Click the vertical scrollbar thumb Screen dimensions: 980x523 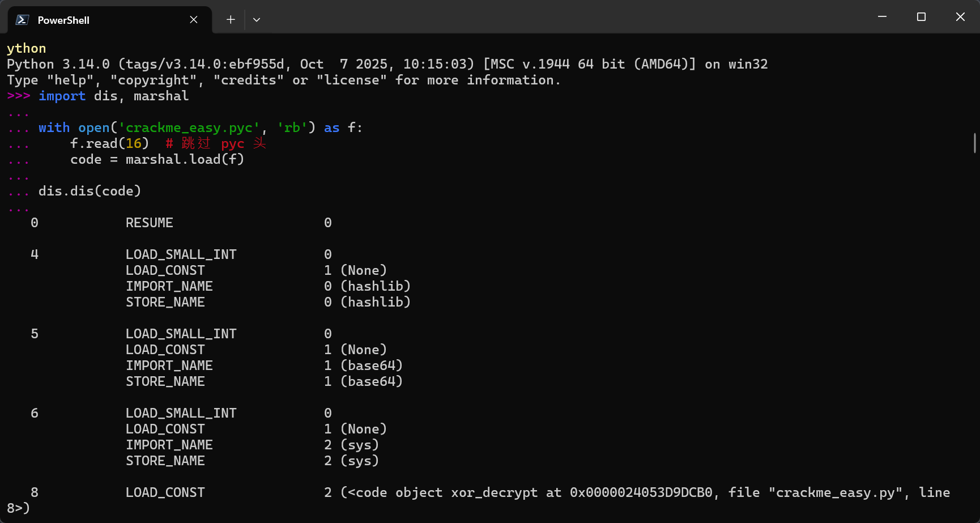point(974,143)
